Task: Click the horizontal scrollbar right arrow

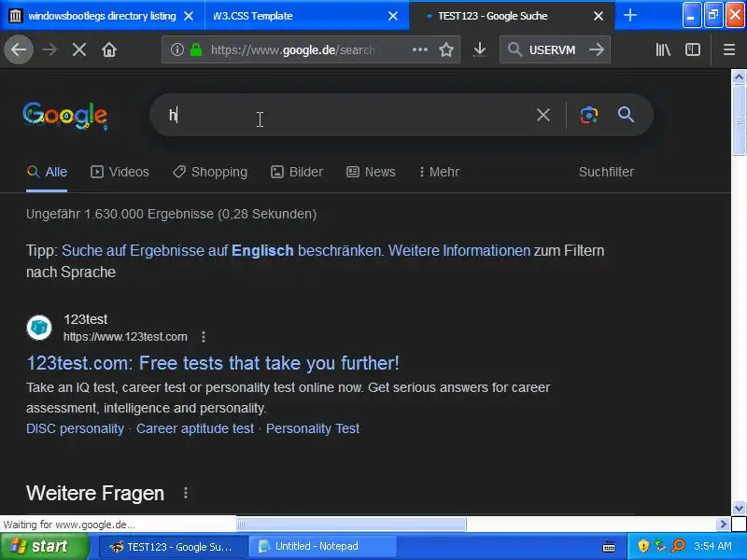Action: (723, 525)
